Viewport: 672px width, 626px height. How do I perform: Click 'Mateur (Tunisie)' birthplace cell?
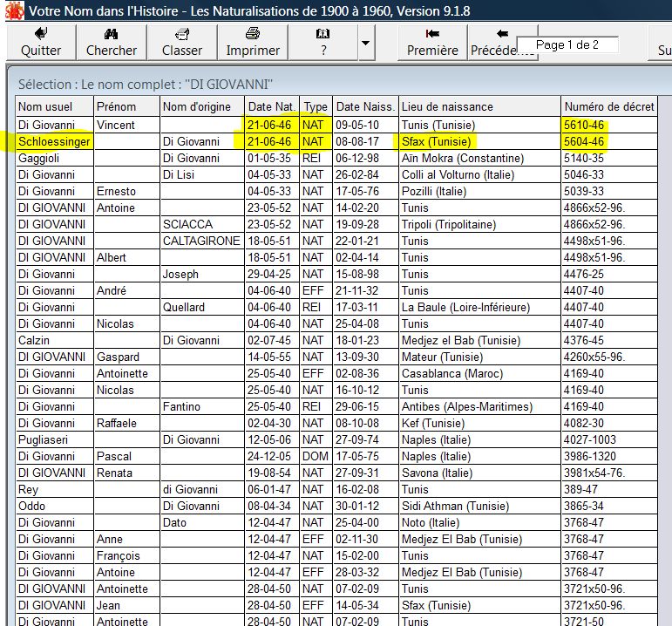pyautogui.click(x=479, y=357)
